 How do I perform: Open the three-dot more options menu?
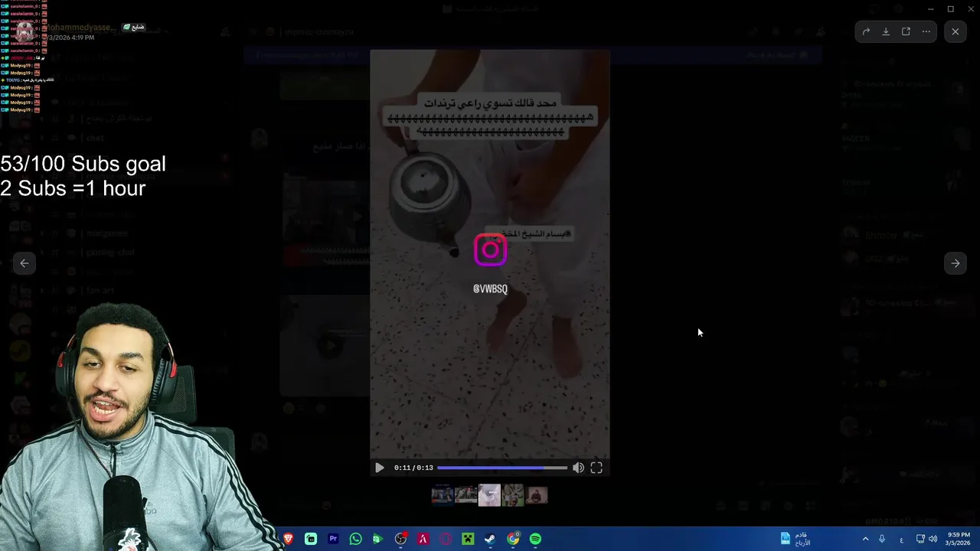click(926, 31)
